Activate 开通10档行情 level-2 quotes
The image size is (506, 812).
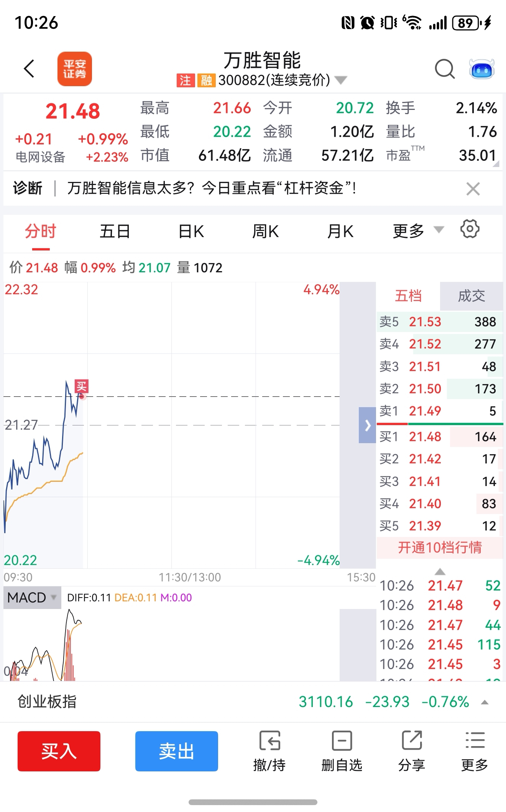pos(440,548)
